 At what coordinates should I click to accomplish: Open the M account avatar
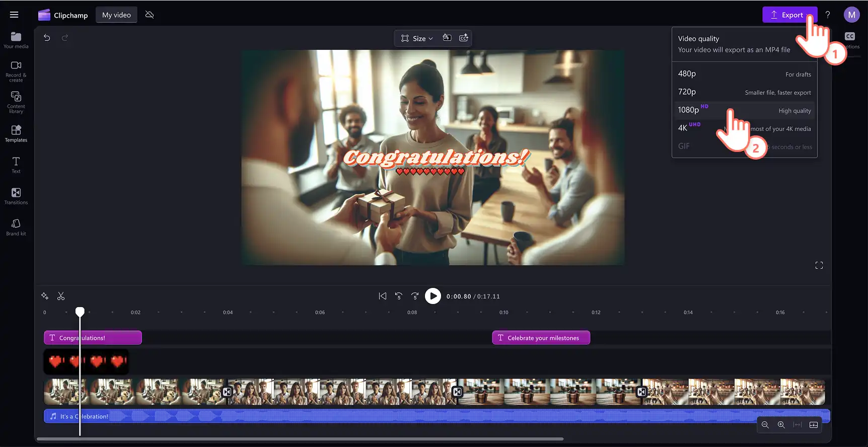(851, 15)
